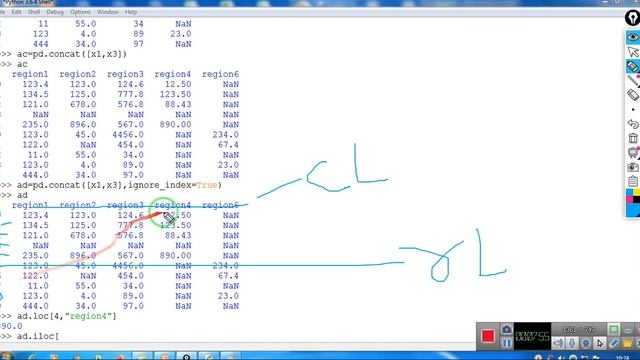Screen dimensions: 640x360
Task: Click the Python IDLE icon in the taskbar
Action: click(209, 356)
